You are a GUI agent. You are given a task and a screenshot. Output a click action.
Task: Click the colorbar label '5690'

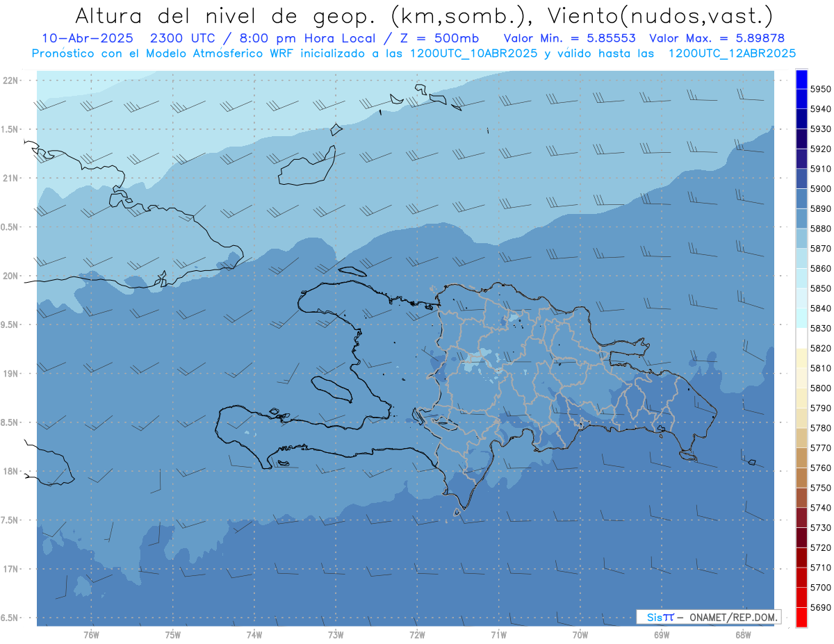(821, 607)
